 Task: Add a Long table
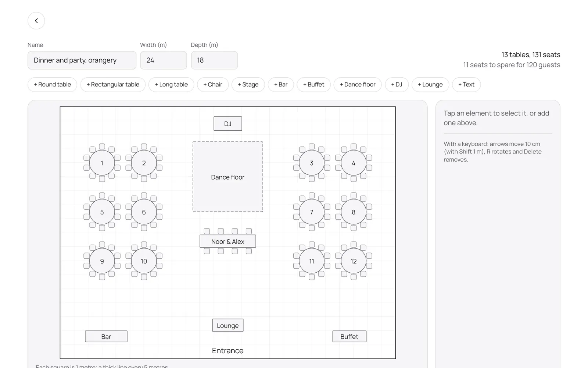(171, 85)
